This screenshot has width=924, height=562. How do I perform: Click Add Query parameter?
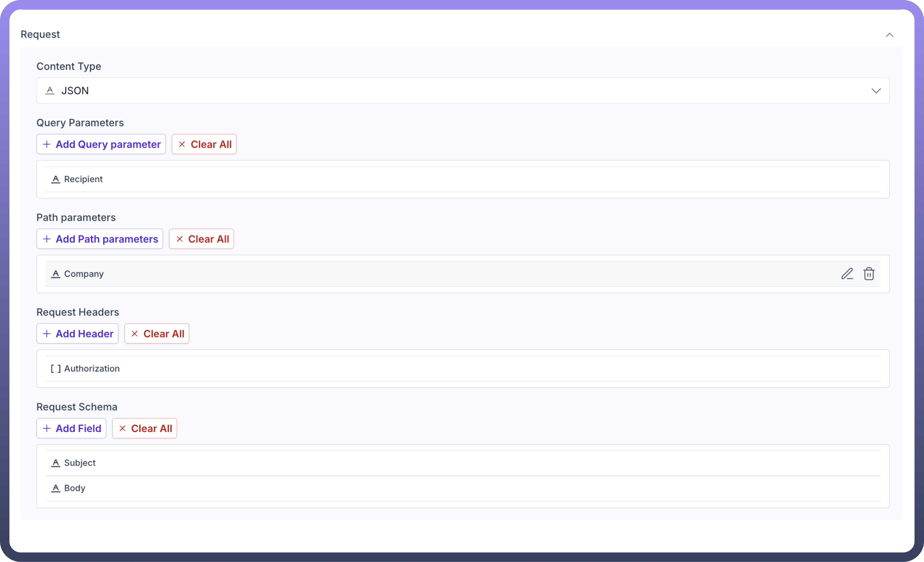100,144
